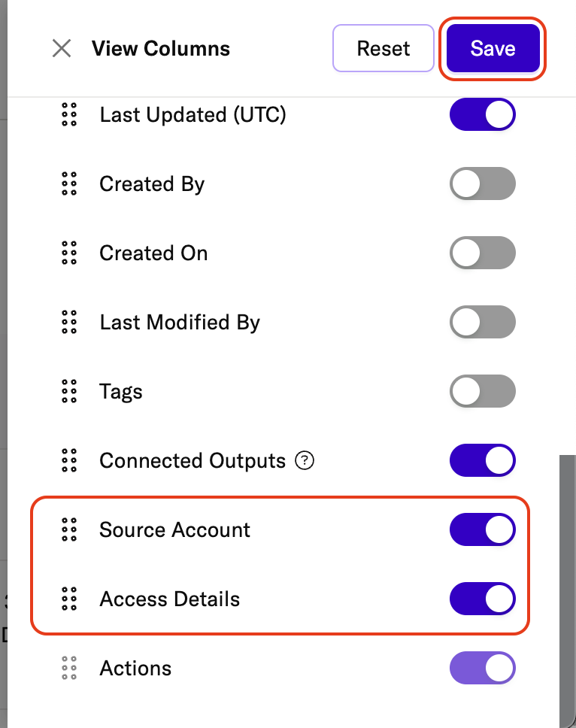Screen dimensions: 576x728
Task: Click the Last Modified By drag handle
Action: click(x=69, y=323)
